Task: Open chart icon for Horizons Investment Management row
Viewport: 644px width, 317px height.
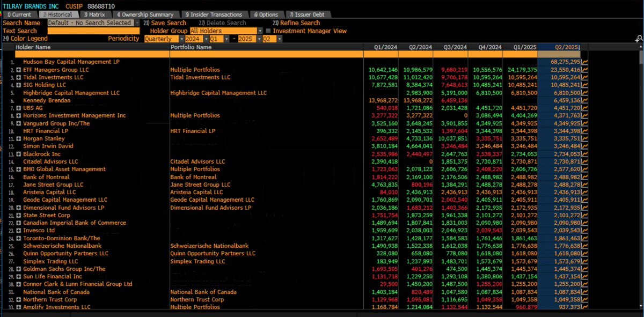Action: click(x=585, y=115)
